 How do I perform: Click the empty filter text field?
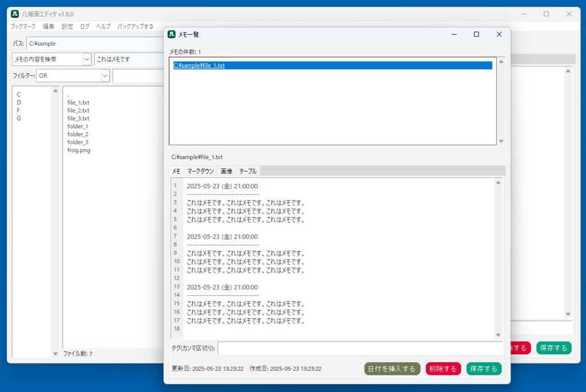[x=138, y=76]
